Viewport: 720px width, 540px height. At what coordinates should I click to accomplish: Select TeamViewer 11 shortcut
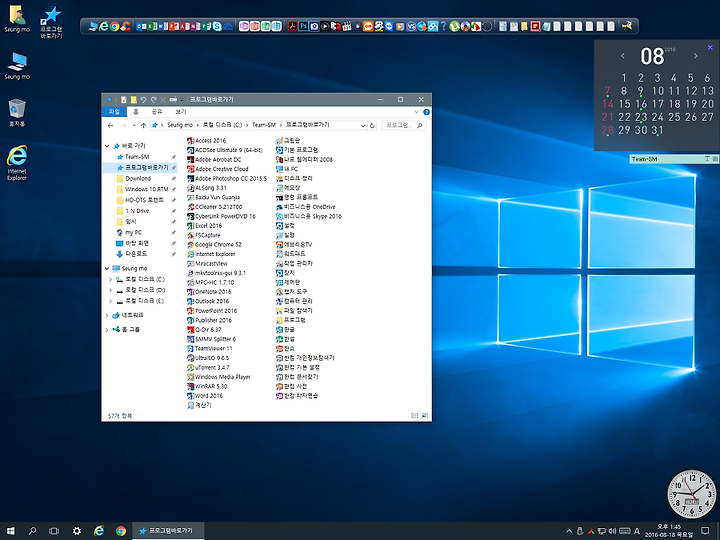[x=210, y=349]
